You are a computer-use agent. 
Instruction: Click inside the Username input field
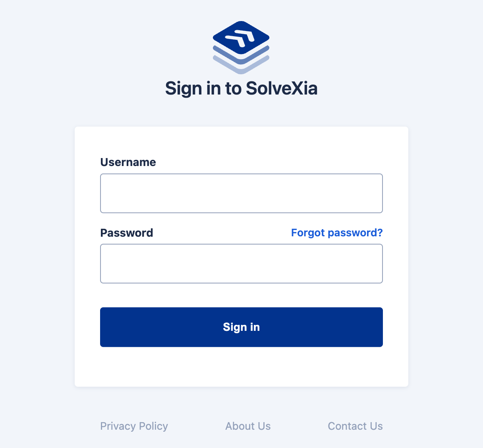pyautogui.click(x=241, y=193)
